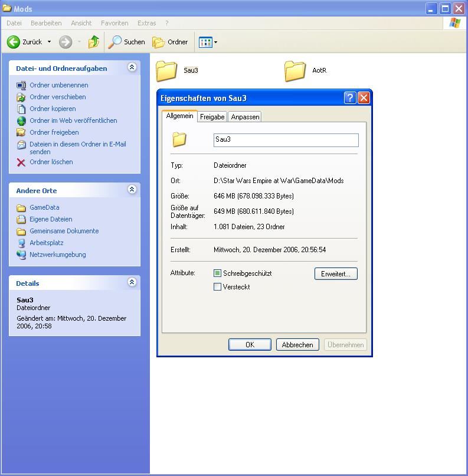Open the view mode icon menu
468x476 pixels.
click(208, 42)
